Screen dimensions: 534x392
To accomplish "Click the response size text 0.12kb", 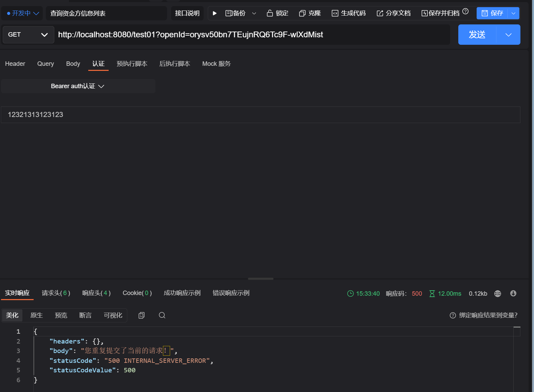I will point(478,294).
